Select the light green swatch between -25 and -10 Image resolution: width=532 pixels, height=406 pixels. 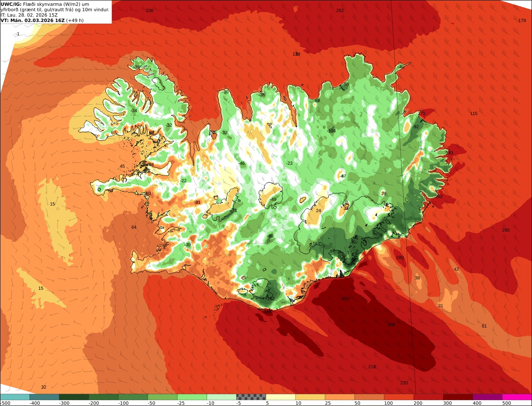click(x=192, y=397)
